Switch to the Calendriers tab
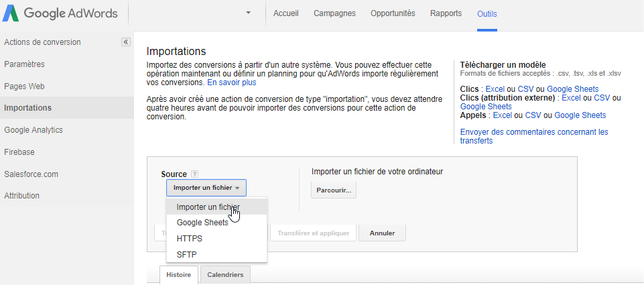This screenshot has width=644, height=285. coord(225,275)
